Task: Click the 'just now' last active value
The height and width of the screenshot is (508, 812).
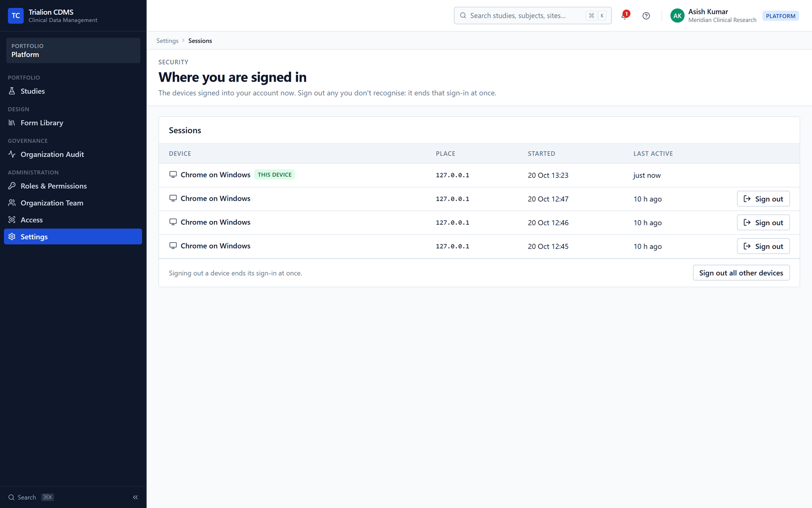Action: tap(647, 175)
